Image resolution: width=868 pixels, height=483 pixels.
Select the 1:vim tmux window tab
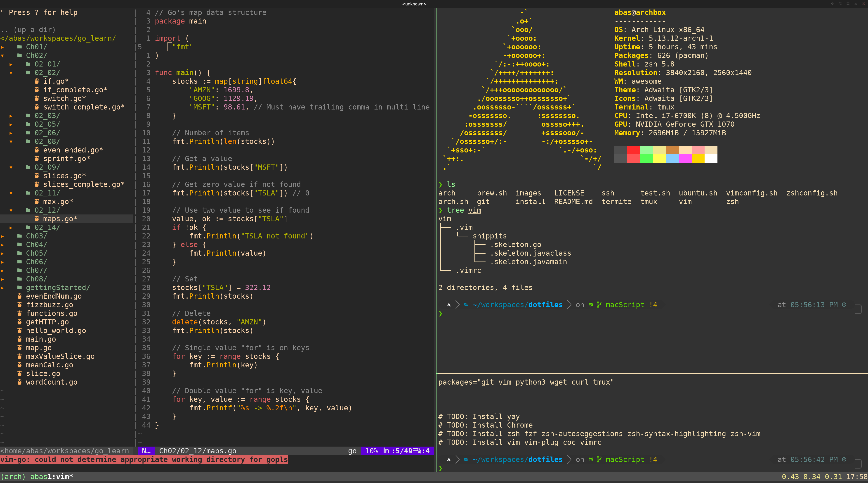[60, 477]
